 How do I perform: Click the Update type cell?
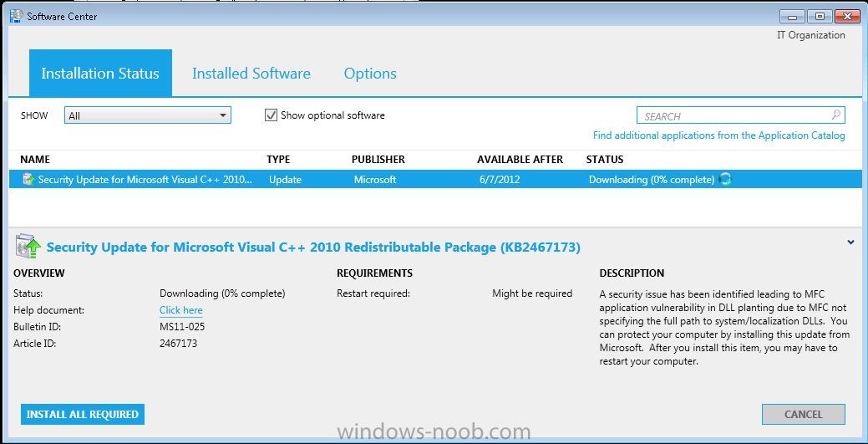click(x=285, y=180)
